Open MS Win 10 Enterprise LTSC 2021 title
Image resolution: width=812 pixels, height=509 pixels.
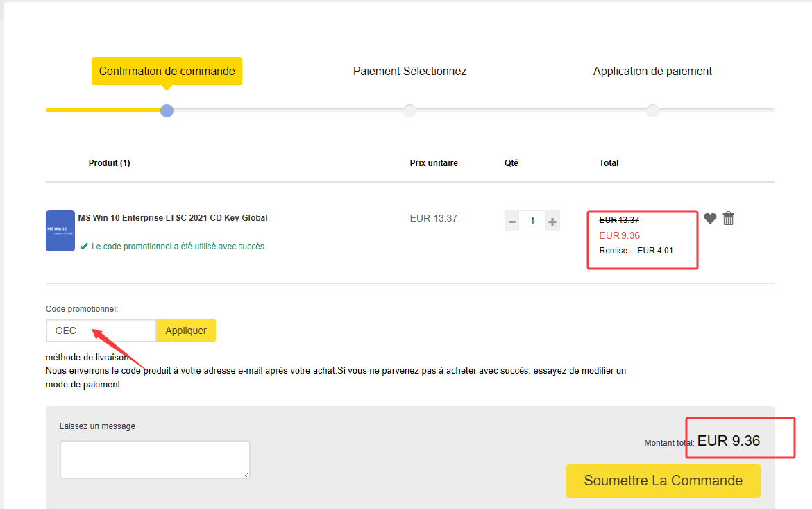tap(172, 218)
